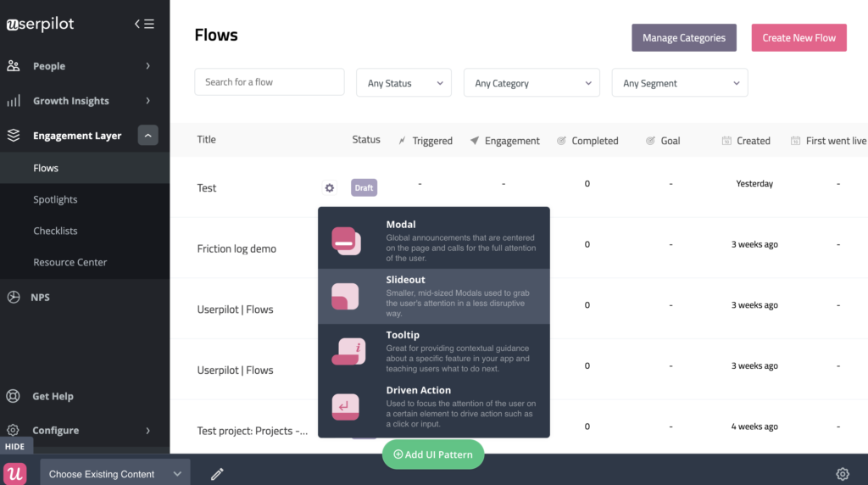Choose the Driven Action pattern icon

346,407
